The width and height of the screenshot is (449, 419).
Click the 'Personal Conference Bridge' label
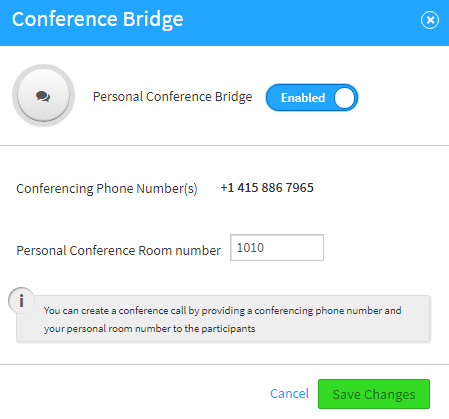(x=172, y=97)
